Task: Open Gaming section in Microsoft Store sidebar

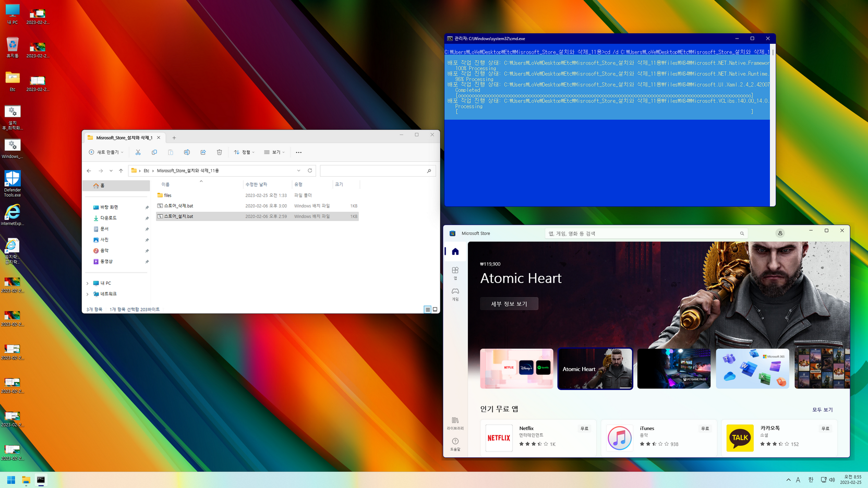Action: 455,294
